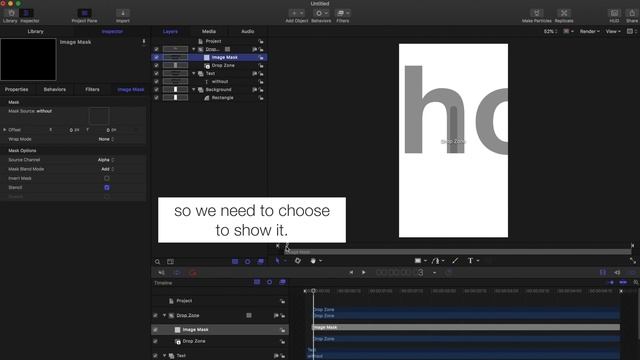Open the Source Channel Alpha dropdown
This screenshot has width=640, height=360.
[x=106, y=160]
